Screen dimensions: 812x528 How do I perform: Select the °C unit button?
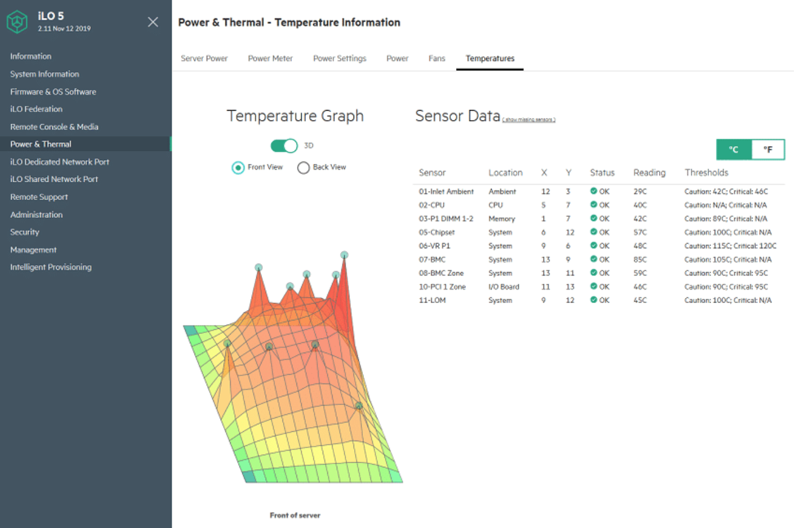pyautogui.click(x=734, y=150)
